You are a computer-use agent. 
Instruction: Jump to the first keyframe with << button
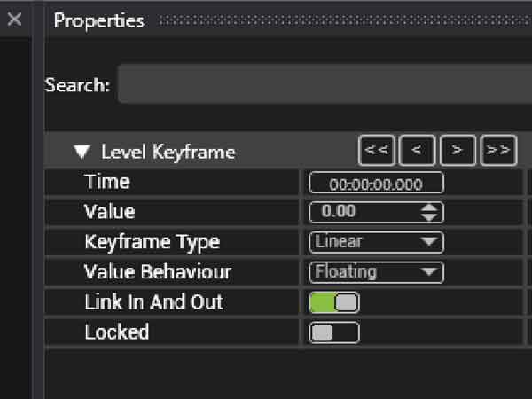coord(377,151)
